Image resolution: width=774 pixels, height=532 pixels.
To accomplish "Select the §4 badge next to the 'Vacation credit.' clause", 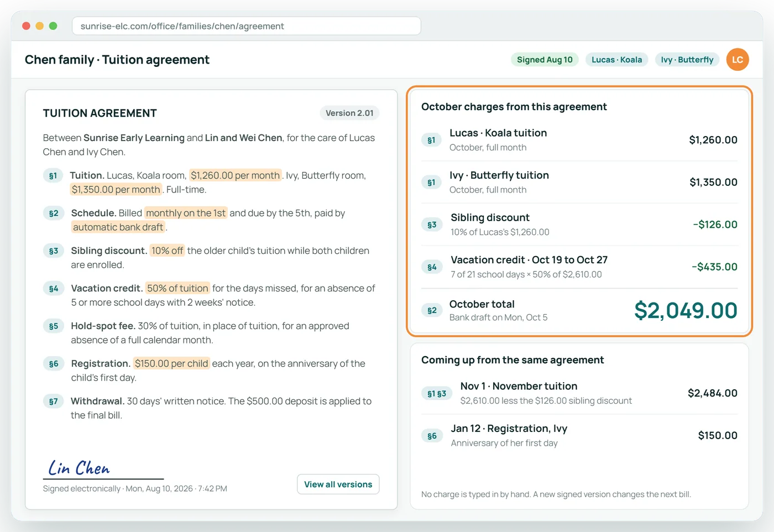I will (54, 289).
